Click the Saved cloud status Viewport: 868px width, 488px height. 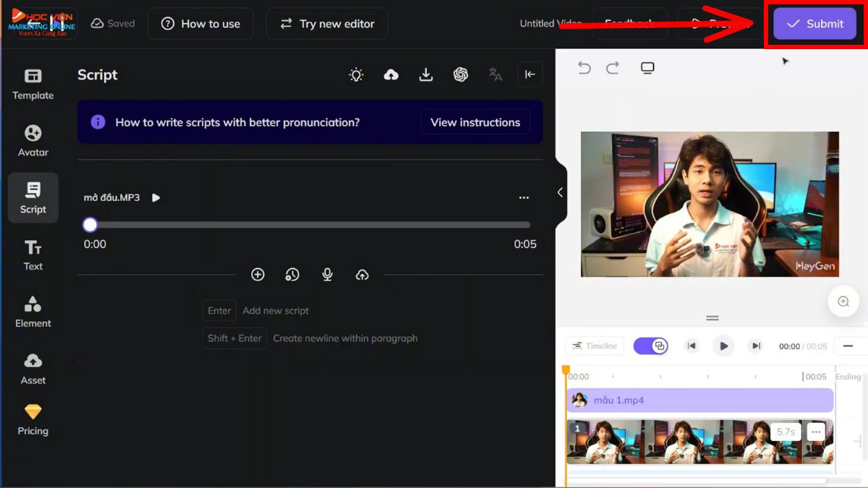point(113,24)
